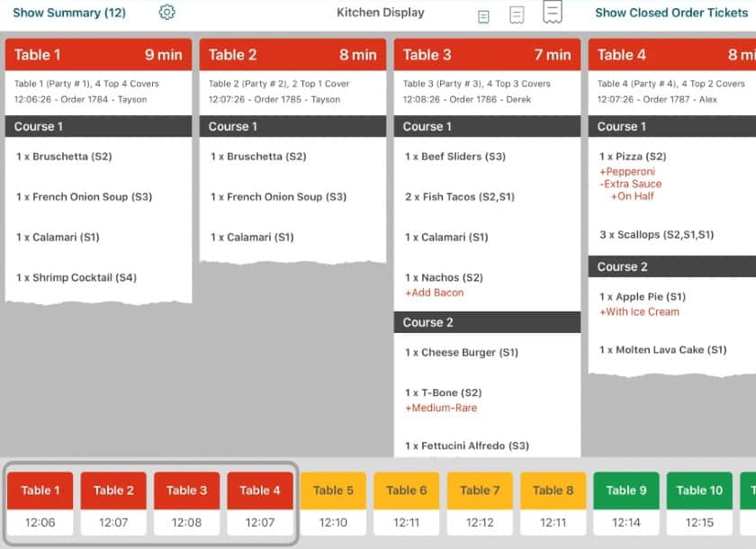Tap the Table 3 red header bar
The height and width of the screenshot is (549, 756).
(x=487, y=55)
